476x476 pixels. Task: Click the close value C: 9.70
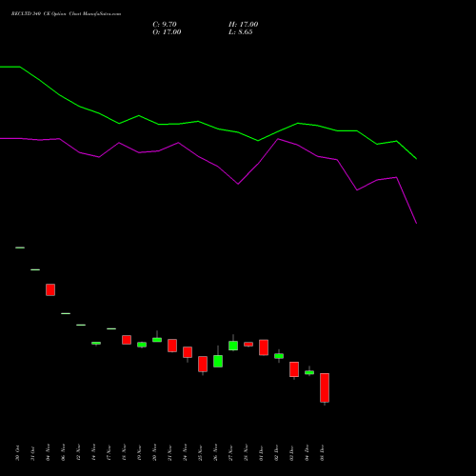pyautogui.click(x=165, y=25)
